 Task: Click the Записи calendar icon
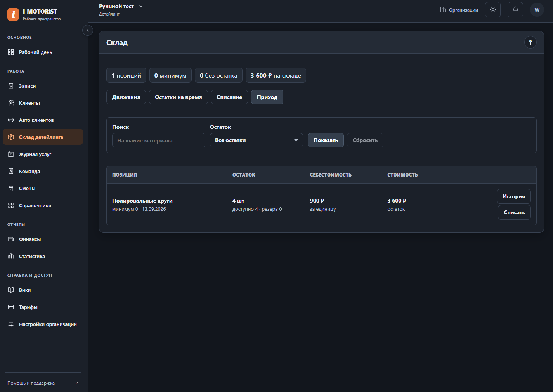click(11, 86)
